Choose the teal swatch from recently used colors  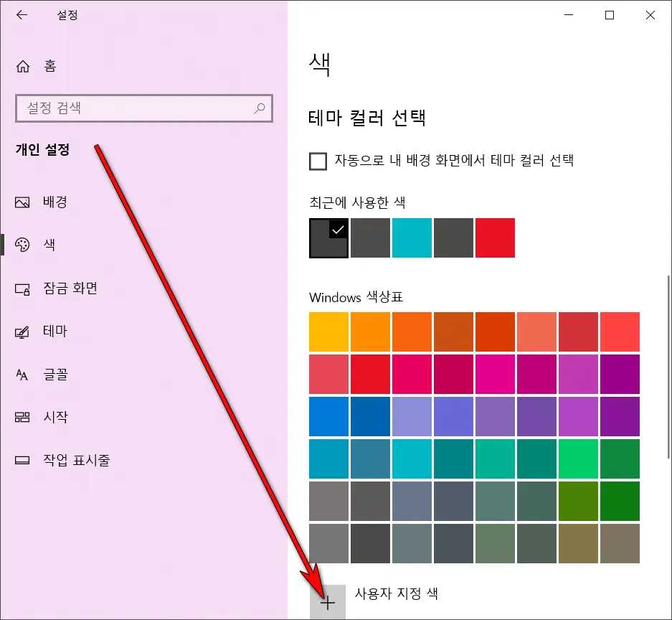(412, 238)
